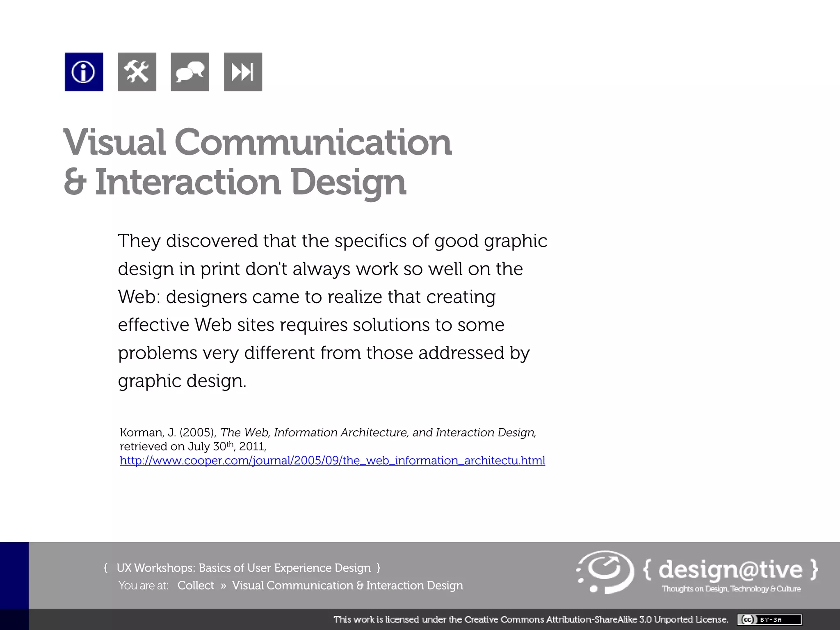Open the speech bubbles discussion icon

(x=190, y=72)
